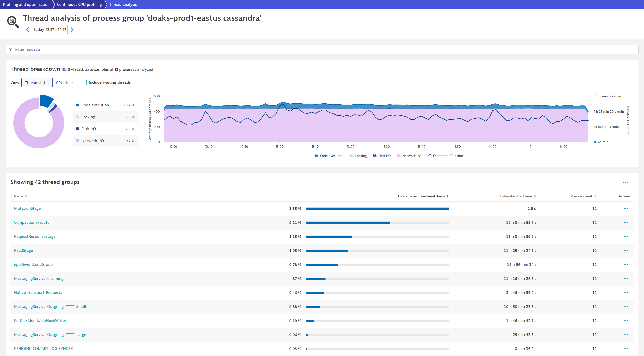Screen dimensions: 644x356
Task: Enable Include waiting threads checkbox
Action: pyautogui.click(x=84, y=83)
